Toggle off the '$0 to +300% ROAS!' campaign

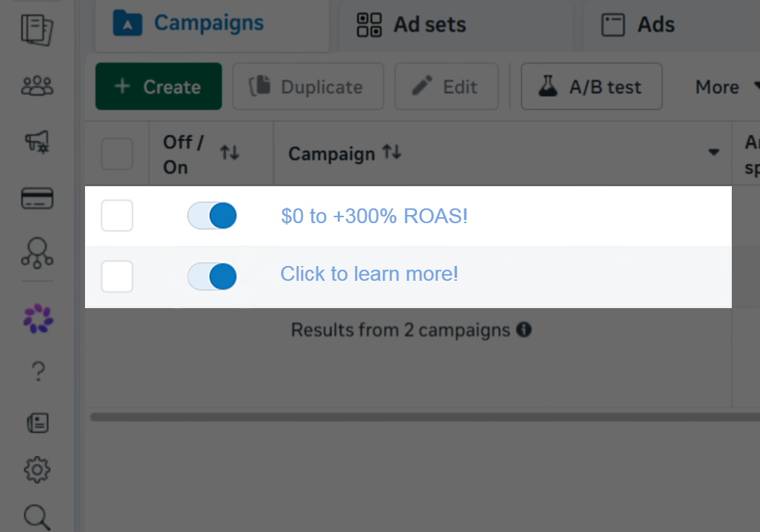coord(212,216)
